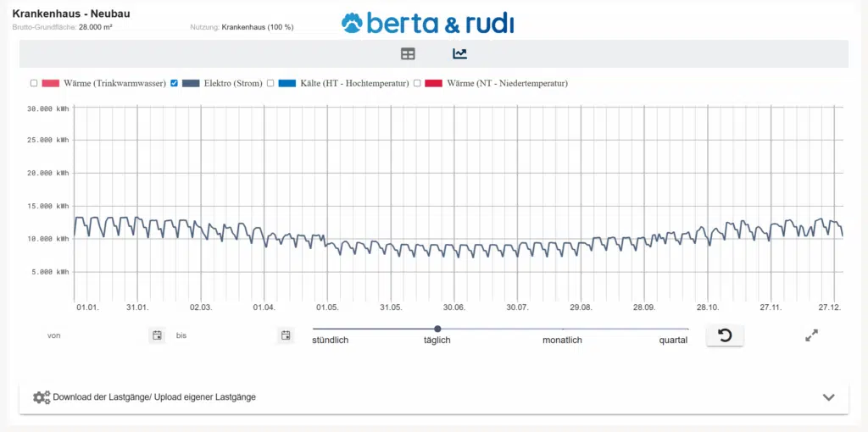Enable the Kälte (HT - Hochtemperatur) checkbox
The width and height of the screenshot is (868, 432).
coord(270,83)
